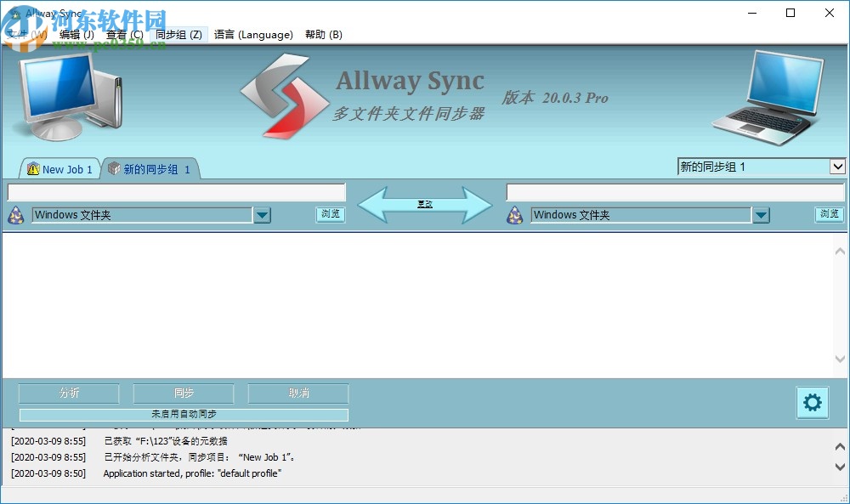This screenshot has width=850, height=504.
Task: Expand the 新的同步组 1 profile selector
Action: click(x=838, y=167)
